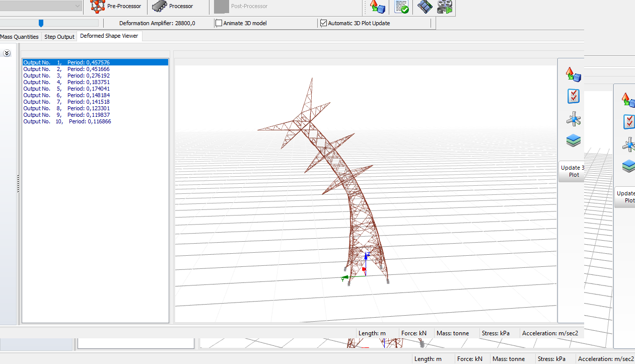Click Mass: tonne in the background window status bar
This screenshot has height=364, width=635.
[x=509, y=359]
